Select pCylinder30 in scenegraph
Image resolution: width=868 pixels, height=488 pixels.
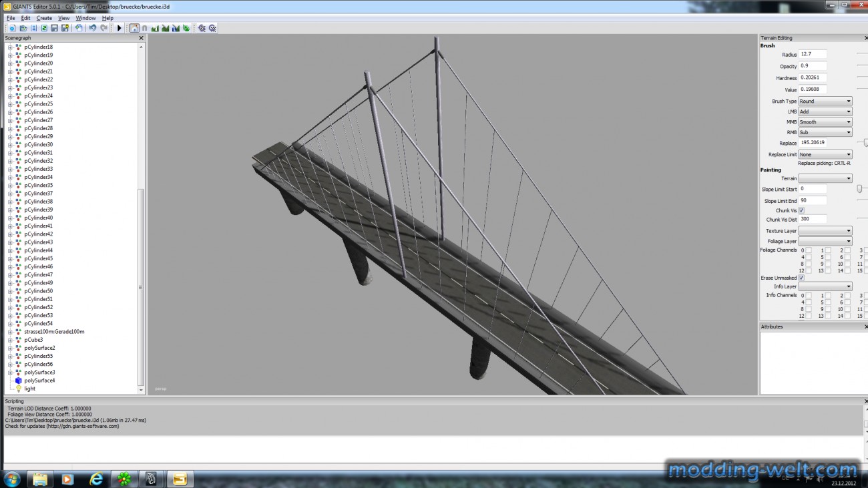pos(39,145)
